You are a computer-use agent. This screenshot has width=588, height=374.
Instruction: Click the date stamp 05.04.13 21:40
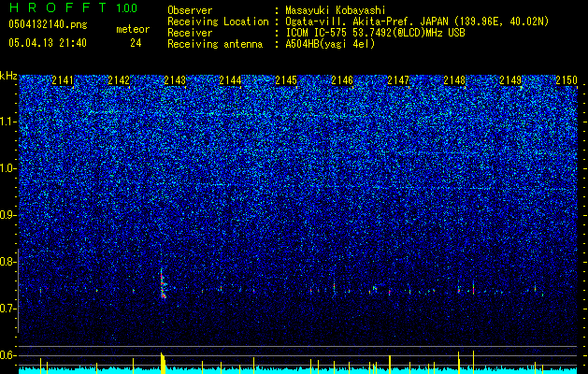tap(48, 43)
